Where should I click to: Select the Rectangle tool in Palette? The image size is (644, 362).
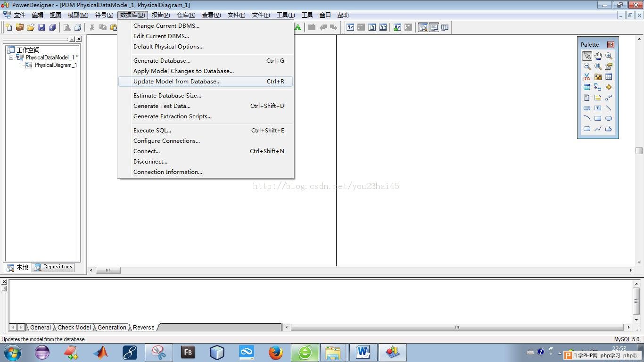click(x=598, y=118)
